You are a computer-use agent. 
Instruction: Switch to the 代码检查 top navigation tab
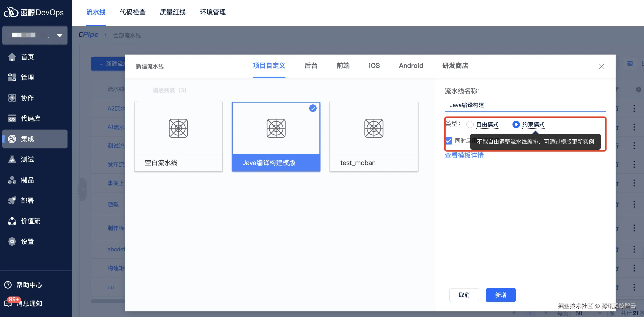[132, 12]
